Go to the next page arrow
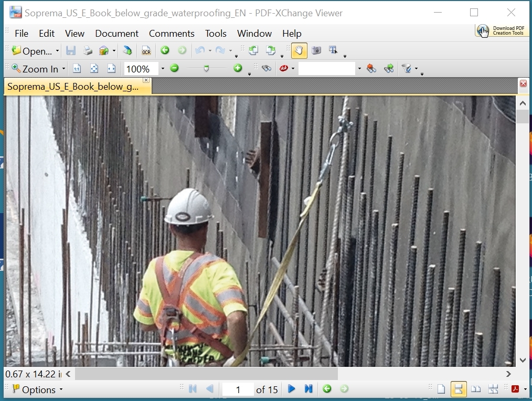 coord(291,389)
